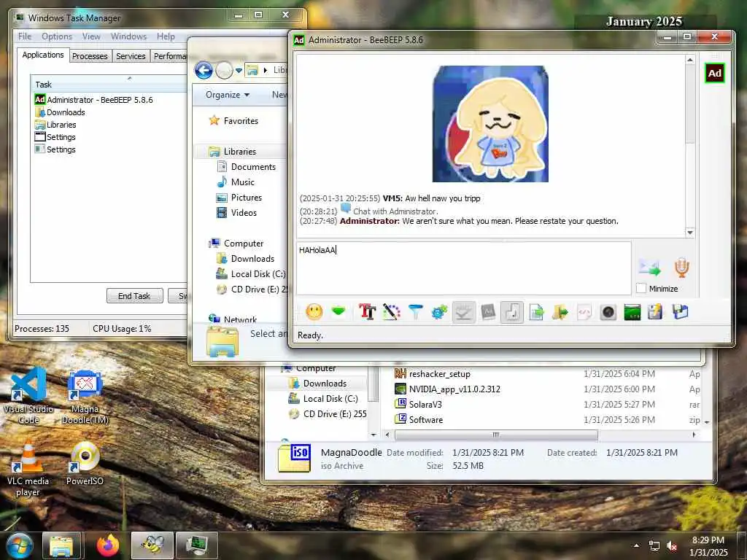Click the blue funnel filter icon
747x560 pixels.
pyautogui.click(x=415, y=312)
